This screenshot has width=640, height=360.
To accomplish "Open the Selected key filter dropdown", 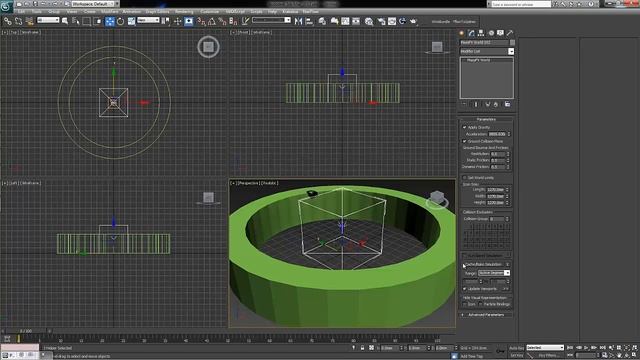I will [x=544, y=348].
